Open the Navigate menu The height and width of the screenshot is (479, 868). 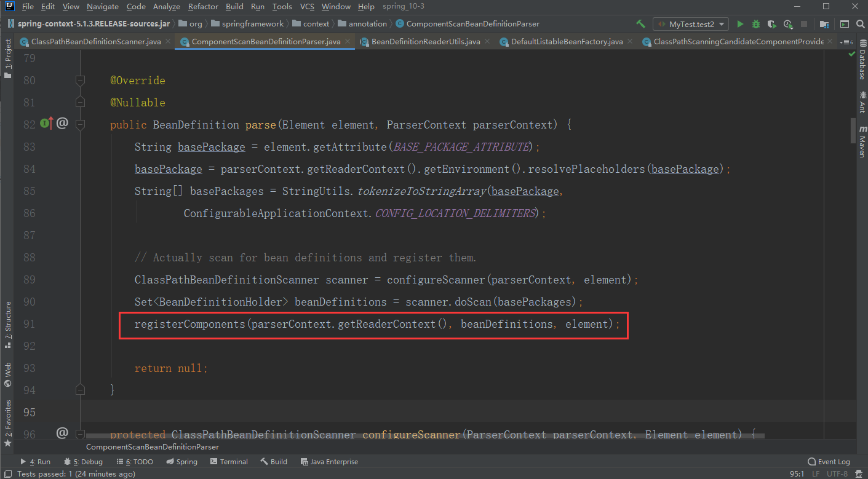click(x=103, y=7)
